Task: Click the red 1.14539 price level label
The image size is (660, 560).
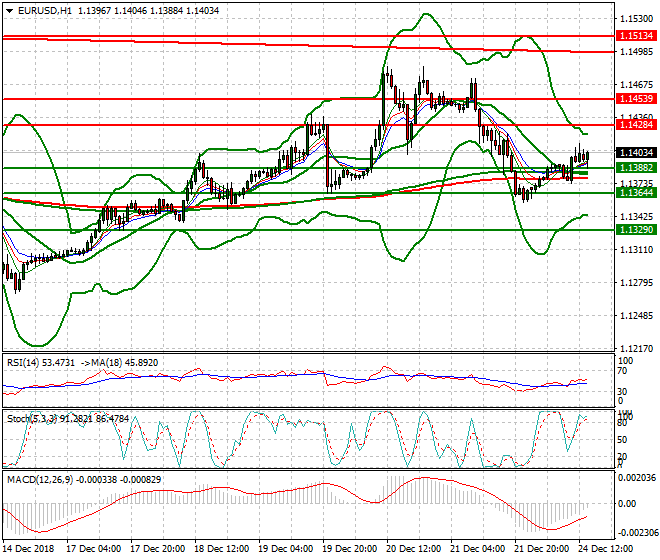Action: pos(636,99)
